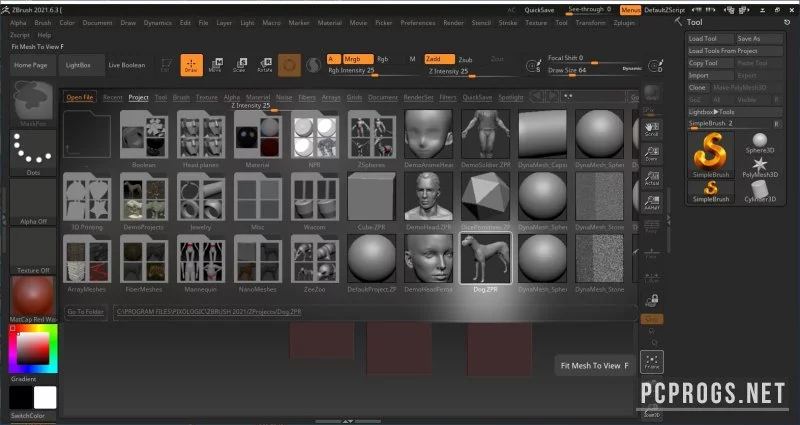Viewport: 800px width, 425px height.
Task: Open the MatCap Red Wax material selector
Action: click(x=33, y=299)
